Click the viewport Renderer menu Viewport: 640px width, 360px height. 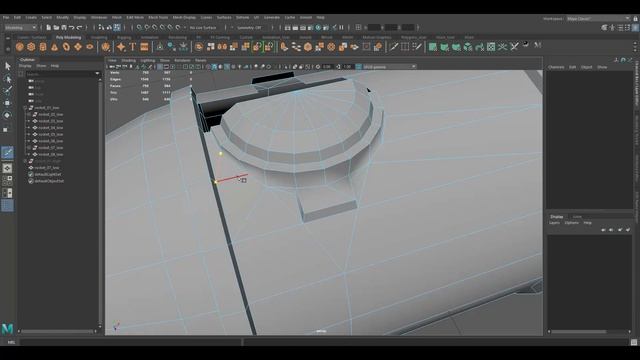click(182, 60)
